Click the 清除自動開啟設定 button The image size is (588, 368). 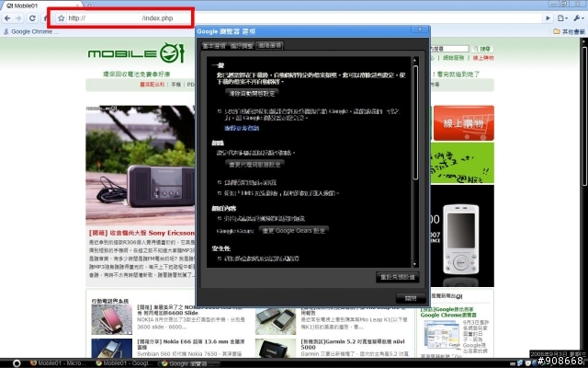tap(252, 93)
